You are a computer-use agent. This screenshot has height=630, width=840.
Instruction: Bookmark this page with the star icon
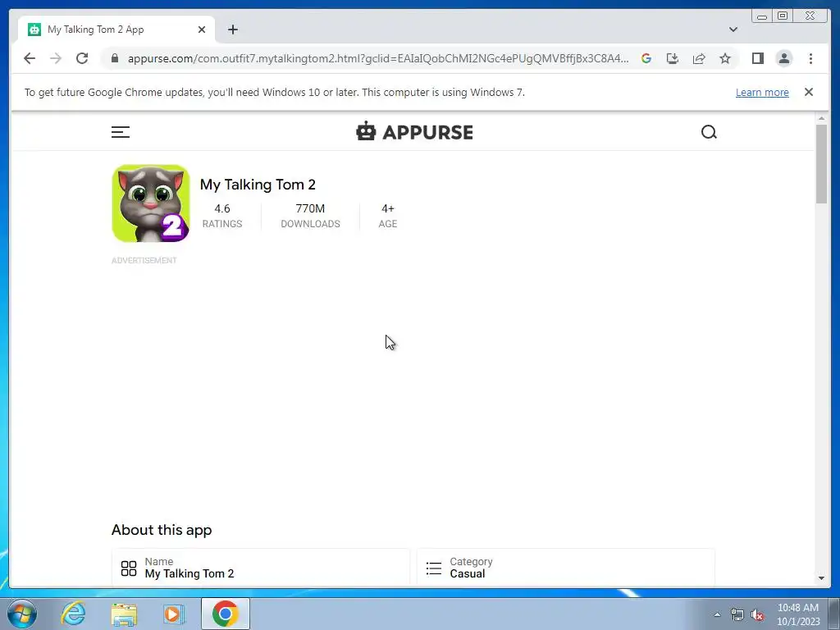tap(725, 58)
